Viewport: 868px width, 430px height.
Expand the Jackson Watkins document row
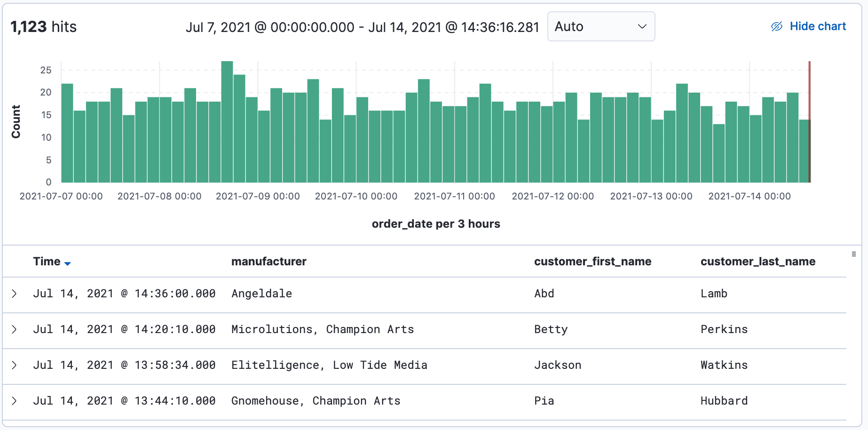click(x=14, y=365)
